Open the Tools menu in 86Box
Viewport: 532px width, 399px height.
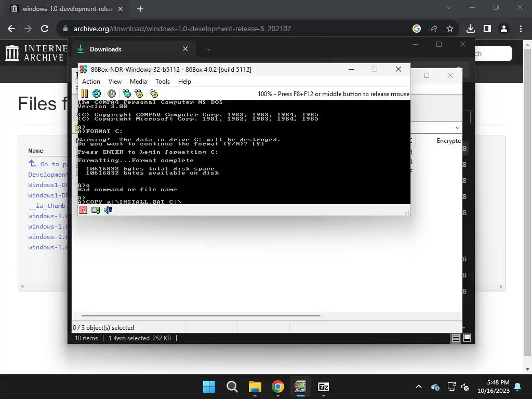pos(163,82)
